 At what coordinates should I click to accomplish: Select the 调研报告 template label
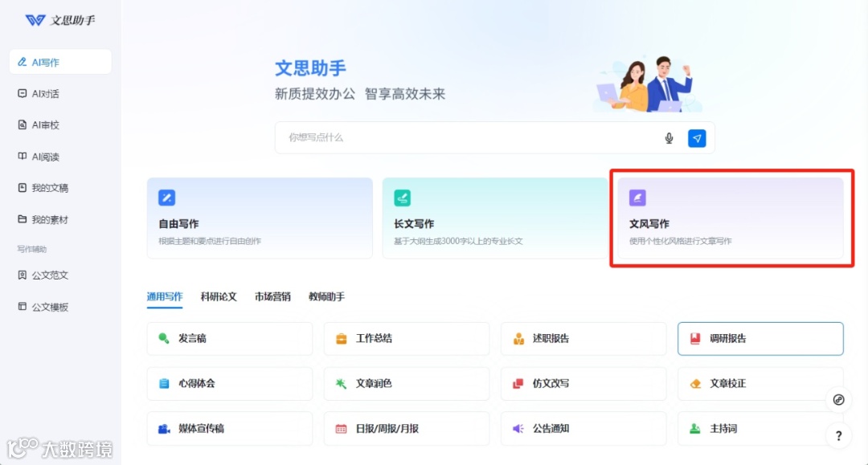tap(728, 338)
